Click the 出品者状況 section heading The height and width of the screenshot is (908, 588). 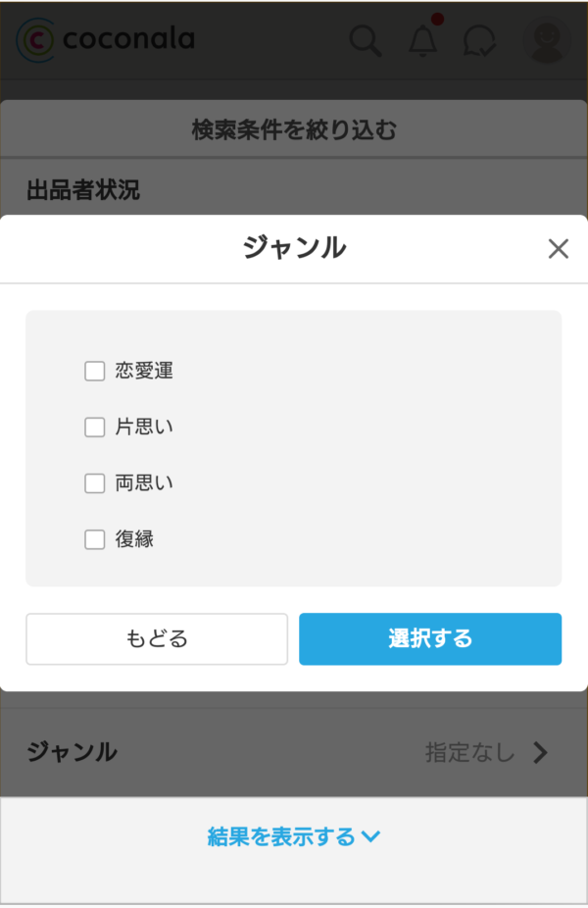[x=83, y=190]
